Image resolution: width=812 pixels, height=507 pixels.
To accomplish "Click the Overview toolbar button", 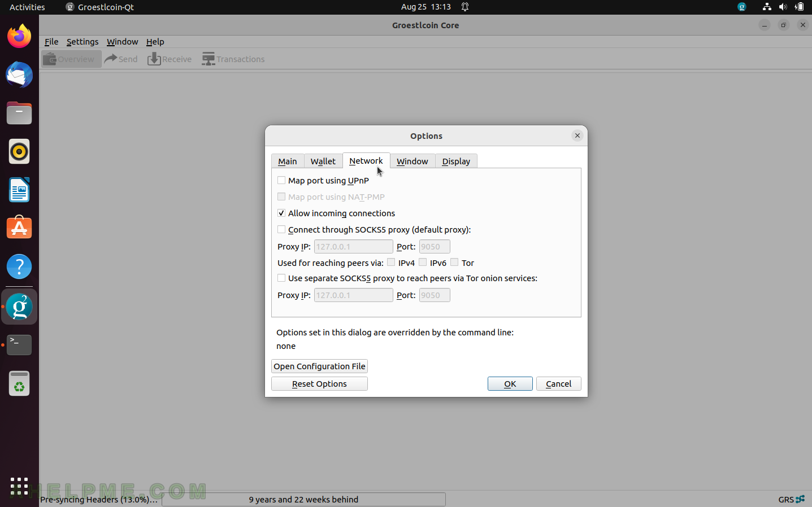I will point(71,59).
